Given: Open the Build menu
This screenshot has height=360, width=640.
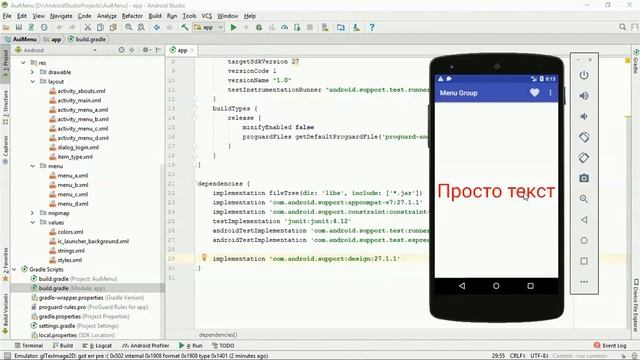Looking at the screenshot, I should click(x=155, y=16).
